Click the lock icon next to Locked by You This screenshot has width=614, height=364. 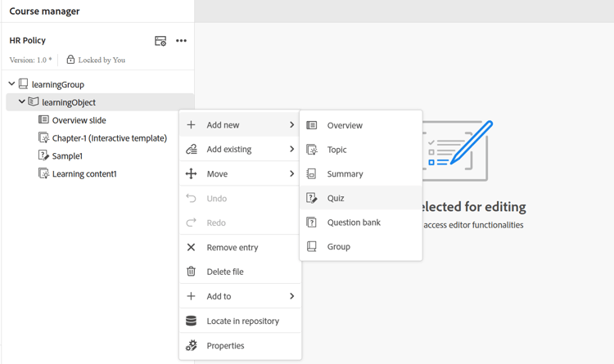70,60
